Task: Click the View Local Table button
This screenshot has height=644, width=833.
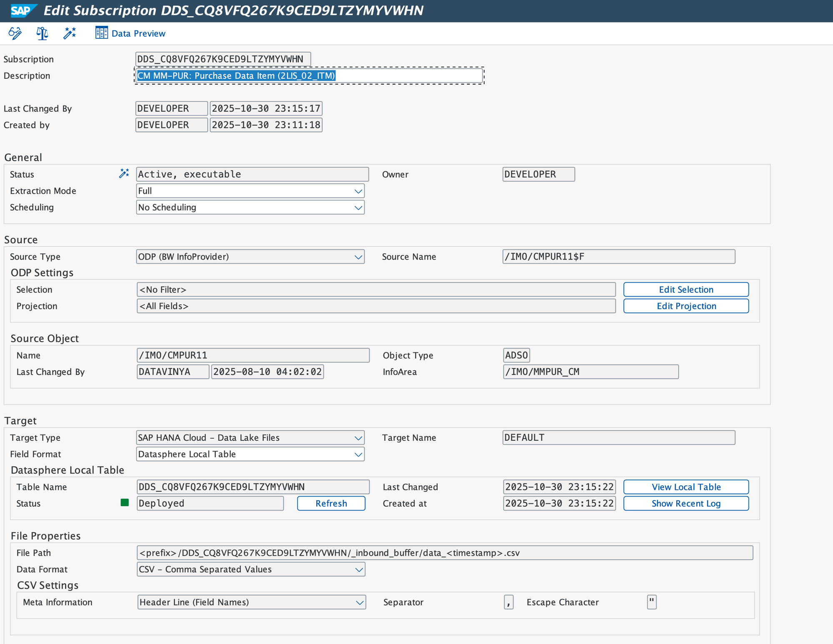Action: (x=686, y=487)
